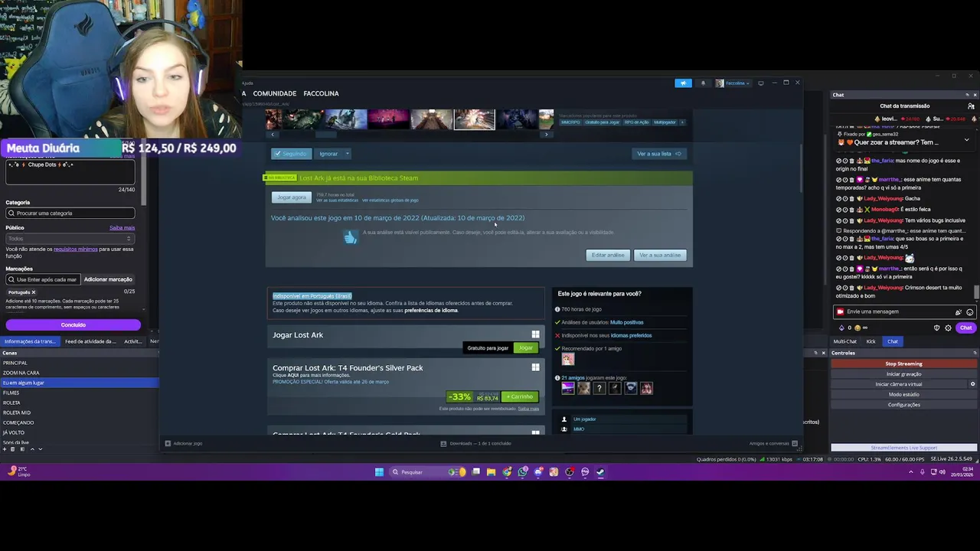Viewport: 980px width, 551px height.
Task: Open FACCOLINA menu in Steam
Action: point(321,93)
